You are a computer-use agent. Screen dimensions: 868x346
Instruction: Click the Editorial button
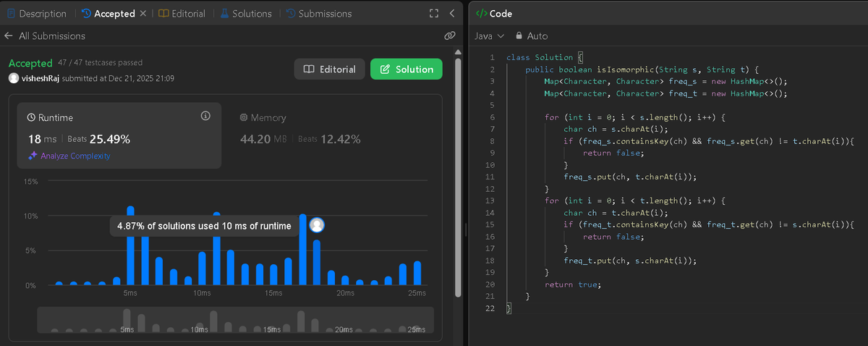pyautogui.click(x=329, y=69)
